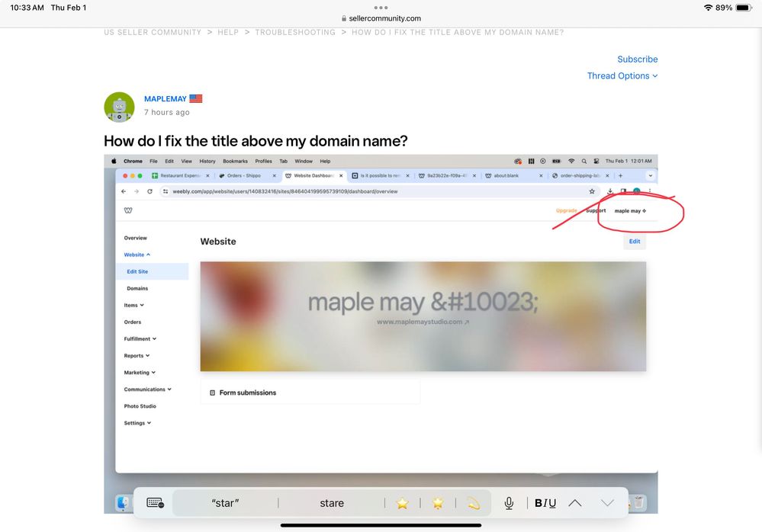Tap Overview in the embedded Weebly sidebar
762x532 pixels.
(135, 238)
